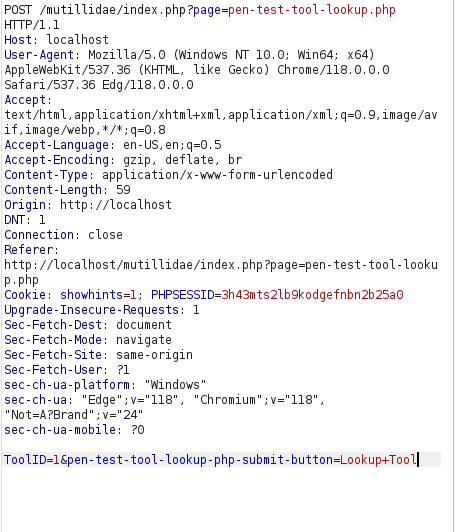
Task: Click the "Not=A?Brand";v="24" line
Action: pyautogui.click(x=74, y=415)
